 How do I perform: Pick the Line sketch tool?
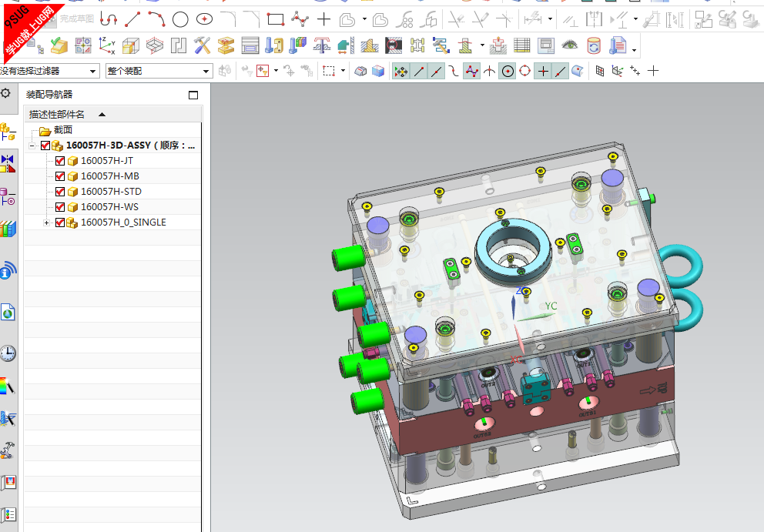tap(132, 19)
